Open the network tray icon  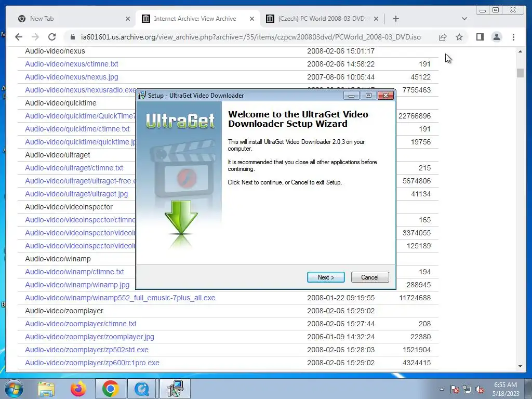pyautogui.click(x=467, y=389)
